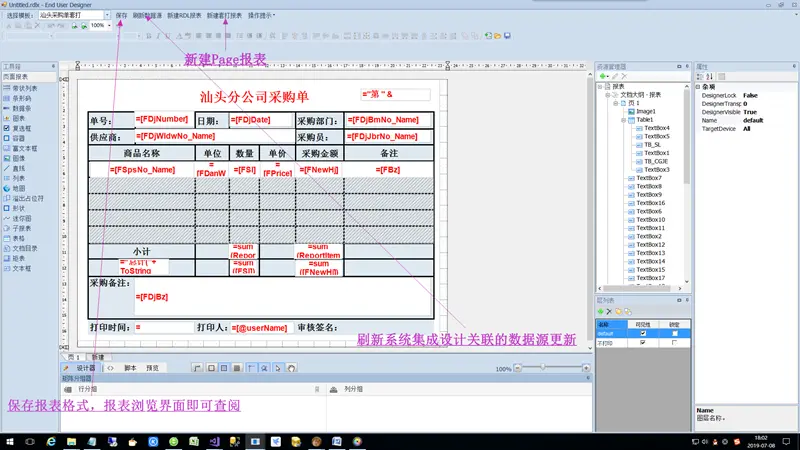The image size is (800, 450).
Task: Open the 选择模板 template dropdown
Action: tap(107, 15)
